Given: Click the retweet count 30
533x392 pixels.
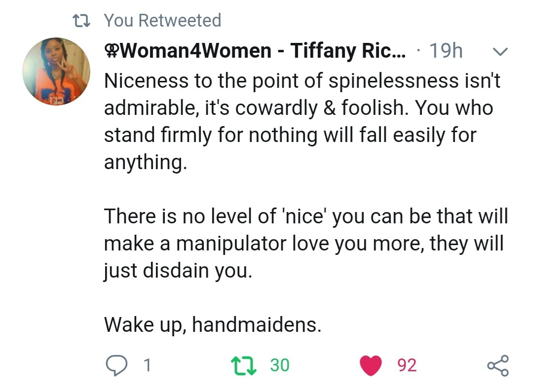Looking at the screenshot, I should pyautogui.click(x=280, y=365).
